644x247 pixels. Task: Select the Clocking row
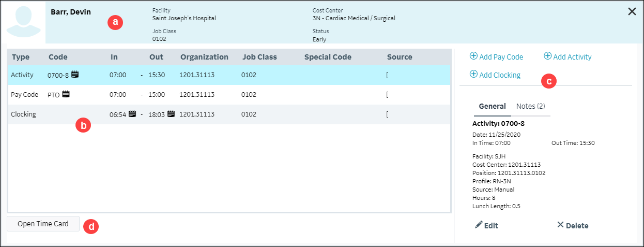point(258,114)
